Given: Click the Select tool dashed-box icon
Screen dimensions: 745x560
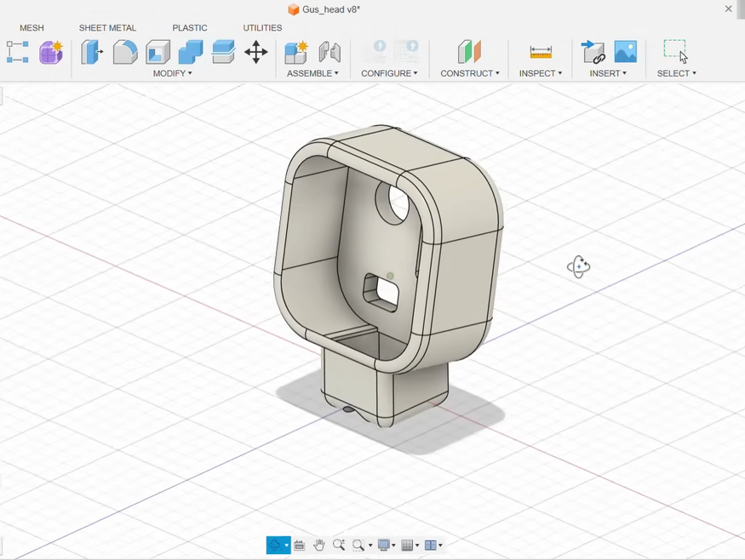Looking at the screenshot, I should (676, 51).
